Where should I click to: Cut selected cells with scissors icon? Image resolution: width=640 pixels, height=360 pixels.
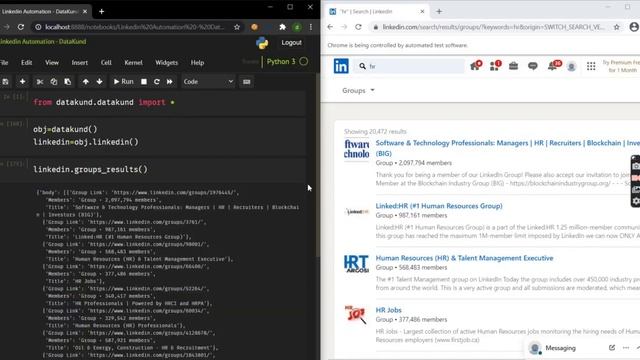tap(40, 82)
